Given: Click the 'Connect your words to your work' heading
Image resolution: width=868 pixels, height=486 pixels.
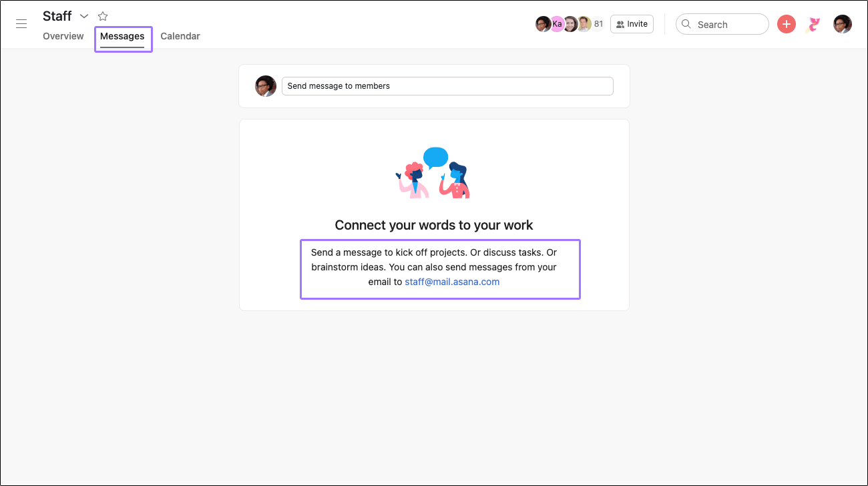Looking at the screenshot, I should 434,225.
